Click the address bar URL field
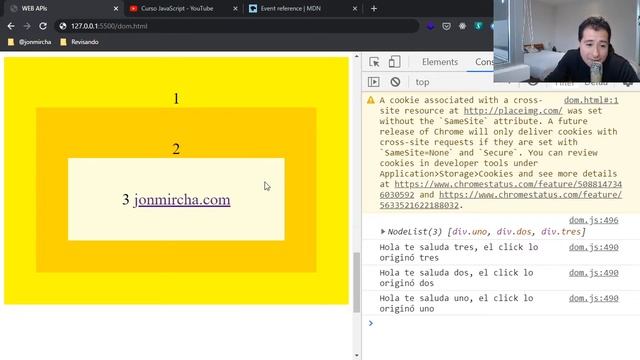 click(237, 26)
